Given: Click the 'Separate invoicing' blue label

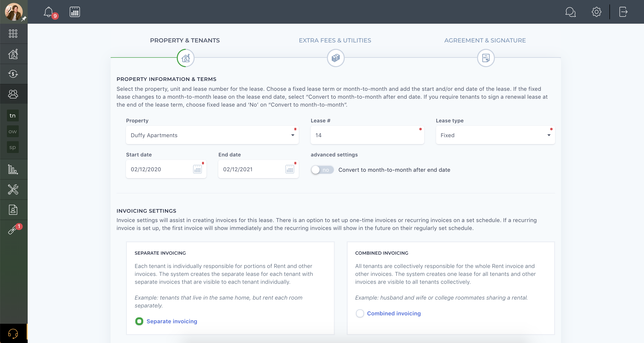Looking at the screenshot, I should click(x=172, y=321).
